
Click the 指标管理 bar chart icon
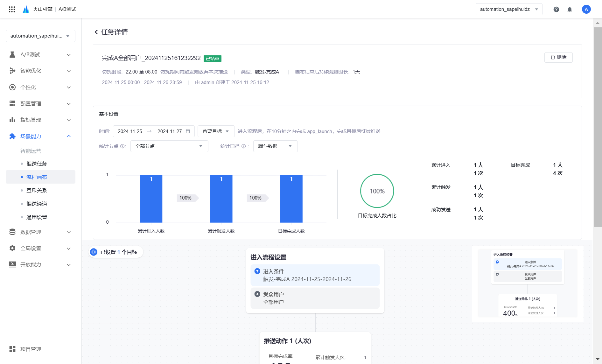(12, 120)
